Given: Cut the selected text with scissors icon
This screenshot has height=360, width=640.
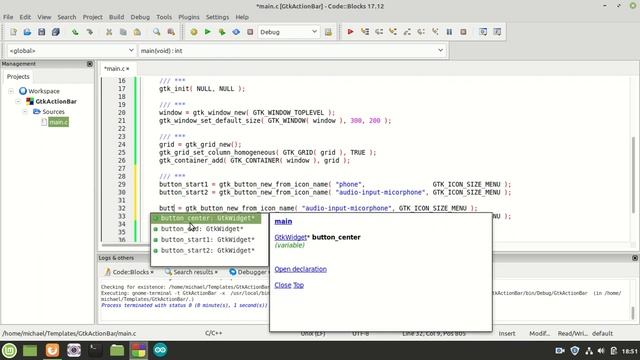Looking at the screenshot, I should click(109, 32).
